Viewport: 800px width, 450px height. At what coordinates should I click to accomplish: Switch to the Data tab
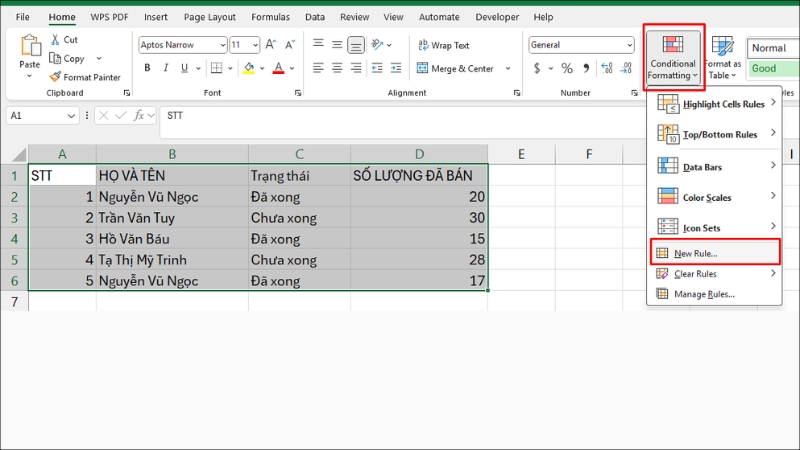315,17
